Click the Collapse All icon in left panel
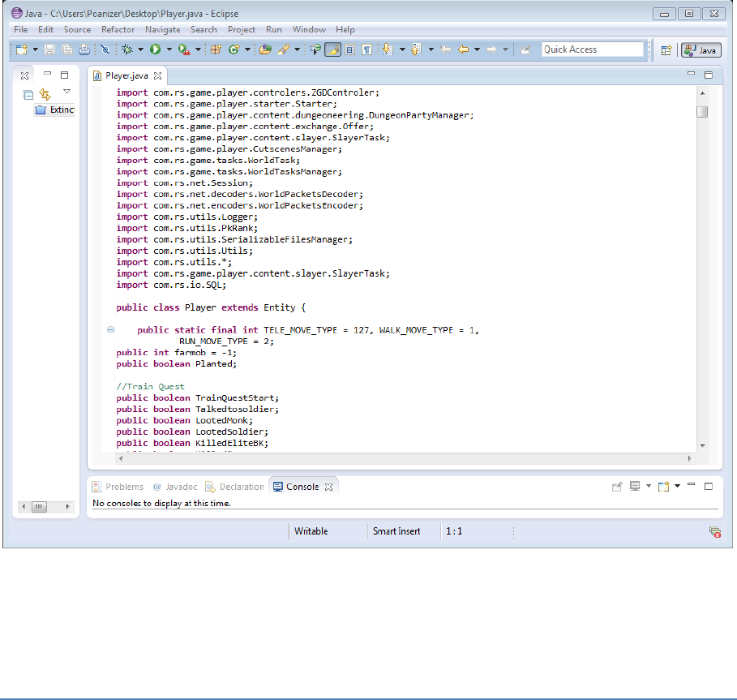737x700 pixels. (x=28, y=94)
